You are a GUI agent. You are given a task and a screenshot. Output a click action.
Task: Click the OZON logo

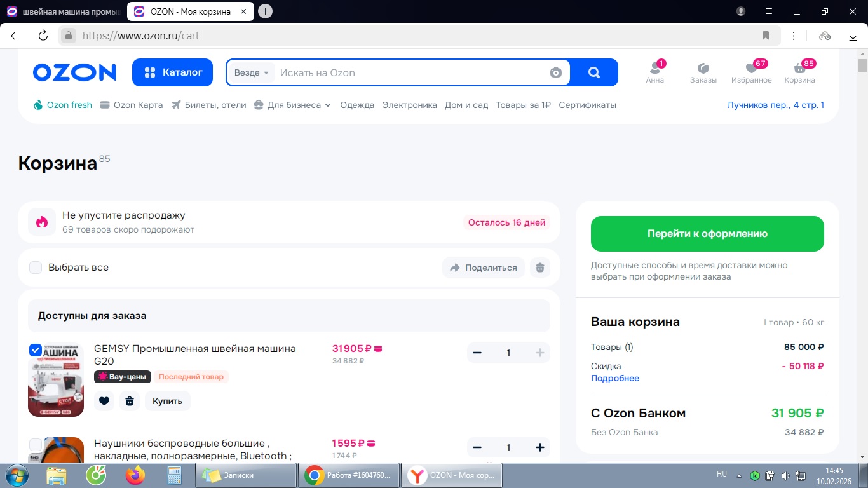pos(74,72)
